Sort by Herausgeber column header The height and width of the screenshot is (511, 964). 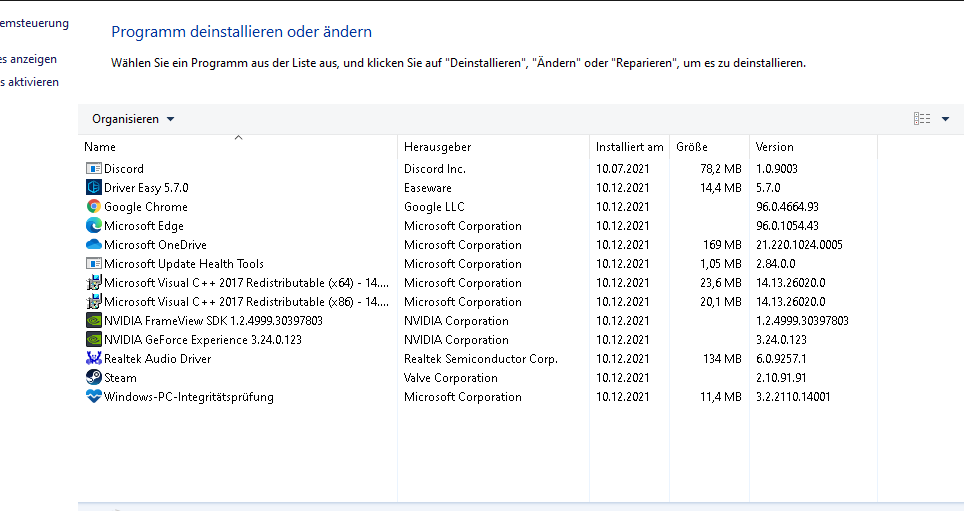[437, 147]
